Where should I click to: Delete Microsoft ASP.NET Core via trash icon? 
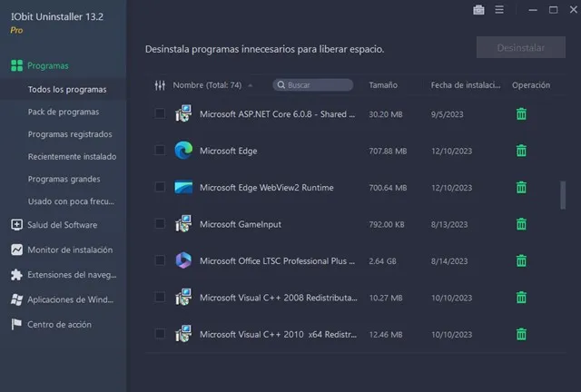tap(521, 113)
